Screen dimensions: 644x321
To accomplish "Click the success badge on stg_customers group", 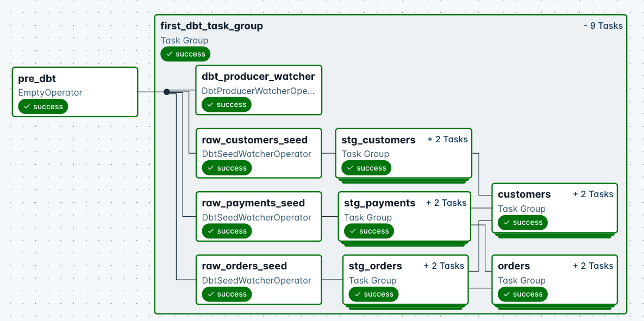I will tap(366, 168).
